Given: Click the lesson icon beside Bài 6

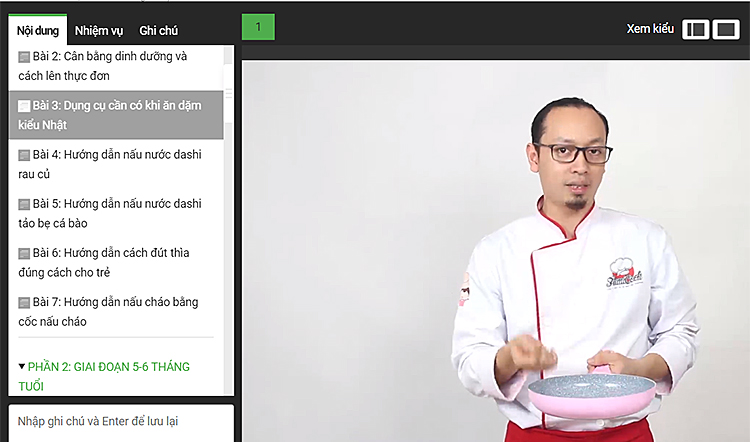Looking at the screenshot, I should coord(24,254).
